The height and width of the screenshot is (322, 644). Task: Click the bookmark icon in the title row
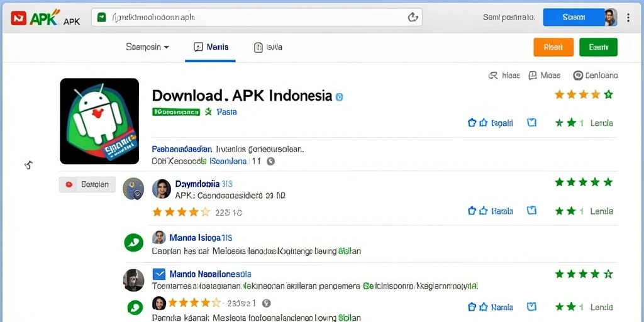click(531, 123)
